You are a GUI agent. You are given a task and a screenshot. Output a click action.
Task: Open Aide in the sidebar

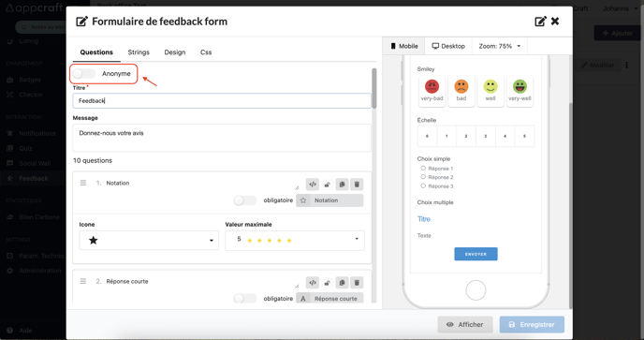tap(20, 330)
